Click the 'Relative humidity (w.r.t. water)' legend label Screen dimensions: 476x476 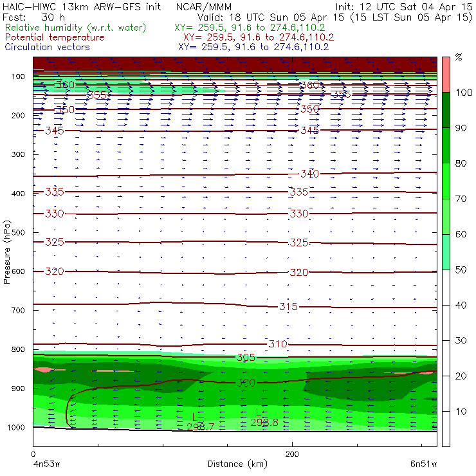[x=75, y=28]
